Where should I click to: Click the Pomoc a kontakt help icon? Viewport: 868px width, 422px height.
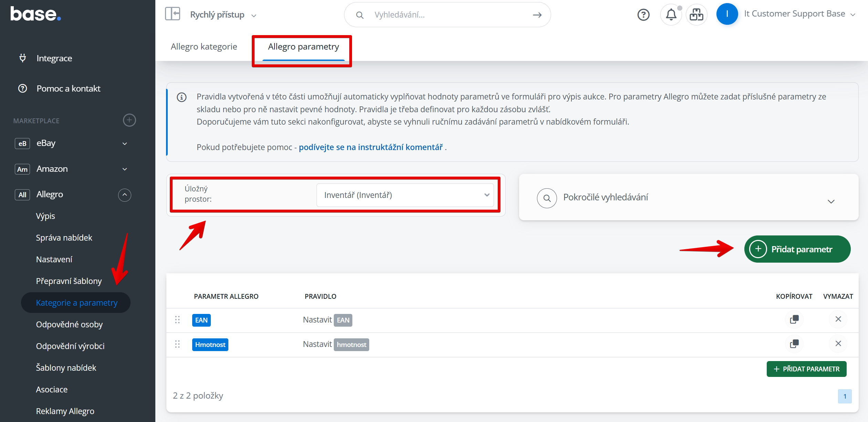pos(23,88)
